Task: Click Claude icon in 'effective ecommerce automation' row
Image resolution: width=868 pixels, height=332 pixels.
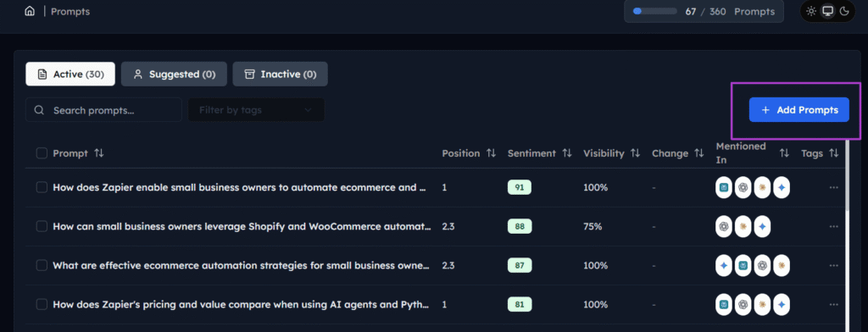Action: (782, 266)
